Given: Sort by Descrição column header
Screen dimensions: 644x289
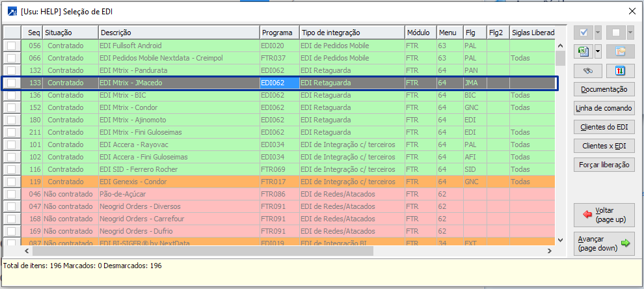Looking at the screenshot, I should coord(179,33).
